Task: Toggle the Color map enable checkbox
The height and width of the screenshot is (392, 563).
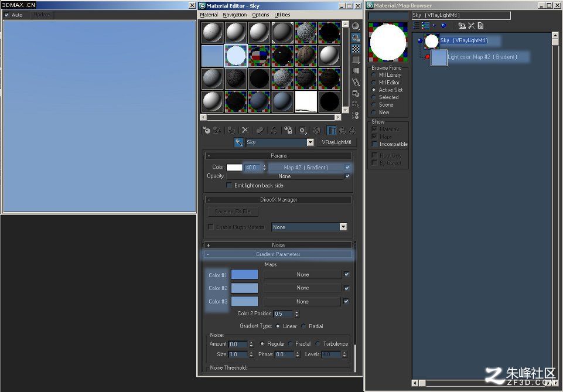Action: coord(347,167)
